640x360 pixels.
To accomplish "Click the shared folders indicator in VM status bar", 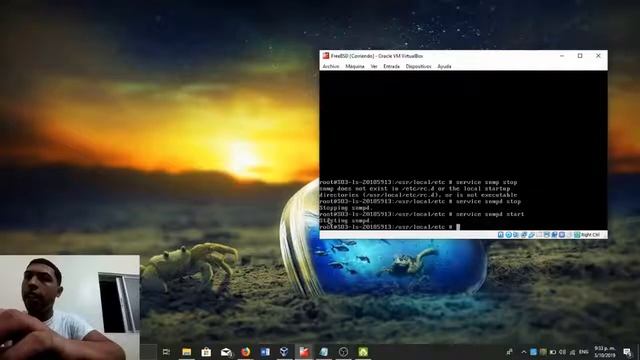I will pos(539,235).
